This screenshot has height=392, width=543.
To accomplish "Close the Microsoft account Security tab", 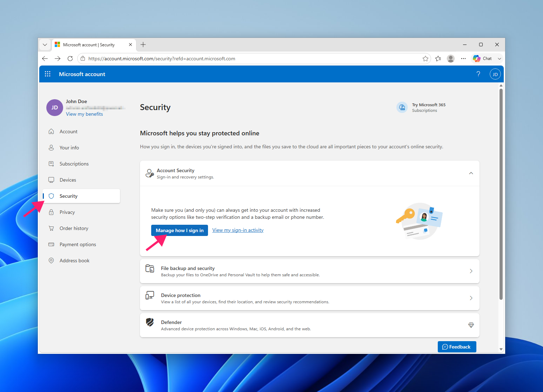I will 130,45.
